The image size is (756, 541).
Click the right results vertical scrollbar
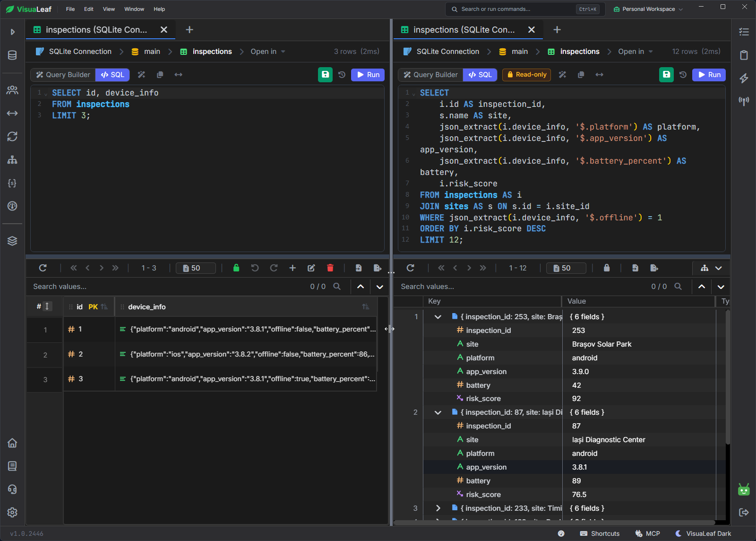(728, 377)
